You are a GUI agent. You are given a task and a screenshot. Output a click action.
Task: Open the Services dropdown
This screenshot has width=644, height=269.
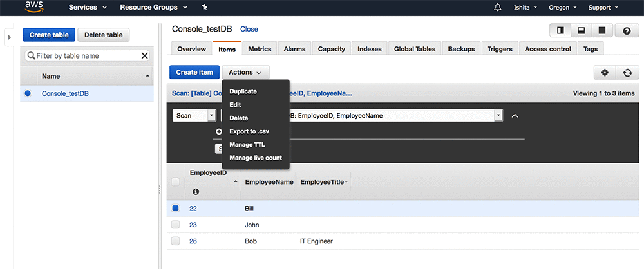(88, 7)
